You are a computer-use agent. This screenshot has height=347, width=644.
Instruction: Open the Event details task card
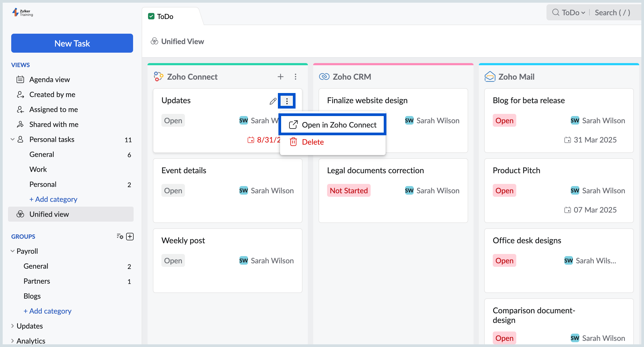pos(184,170)
